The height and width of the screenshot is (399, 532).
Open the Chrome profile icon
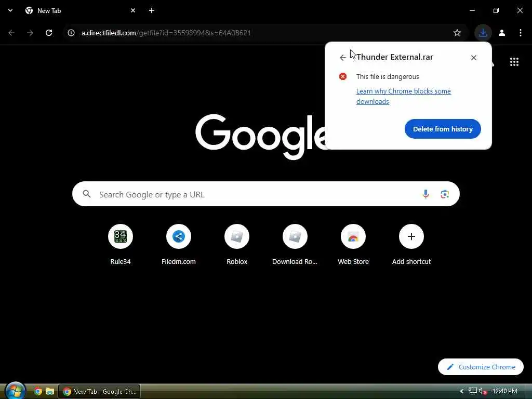tap(502, 33)
